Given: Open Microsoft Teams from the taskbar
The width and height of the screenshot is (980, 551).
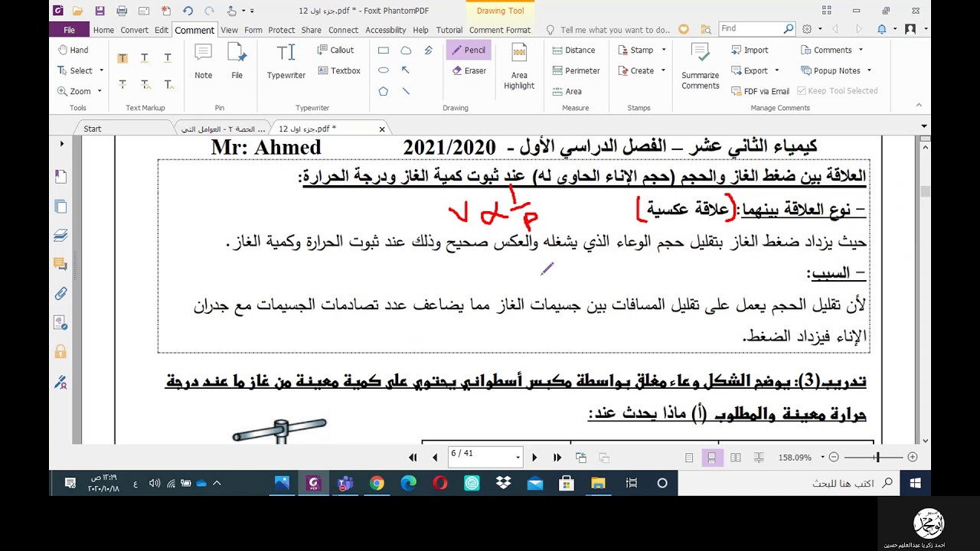Looking at the screenshot, I should pyautogui.click(x=345, y=483).
